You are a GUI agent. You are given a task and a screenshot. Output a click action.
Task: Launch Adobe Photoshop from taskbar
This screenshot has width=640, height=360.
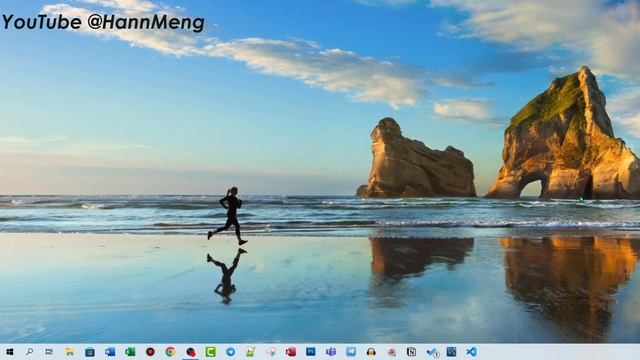pos(311,352)
